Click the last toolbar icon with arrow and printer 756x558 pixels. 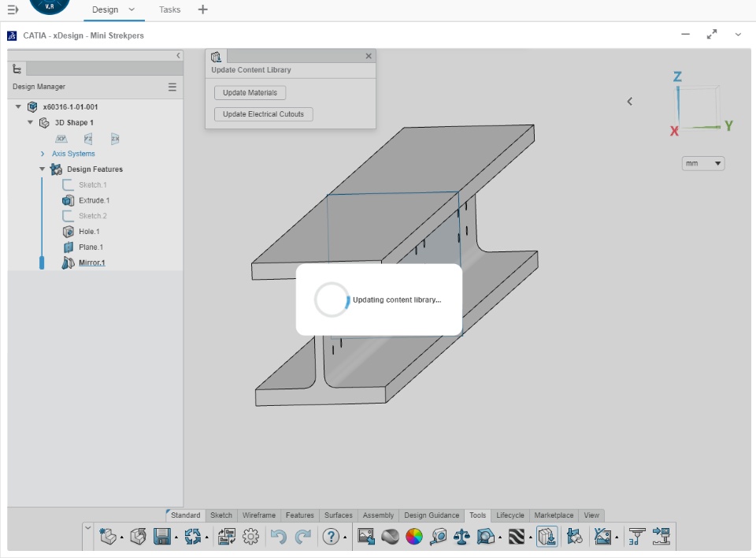661,536
